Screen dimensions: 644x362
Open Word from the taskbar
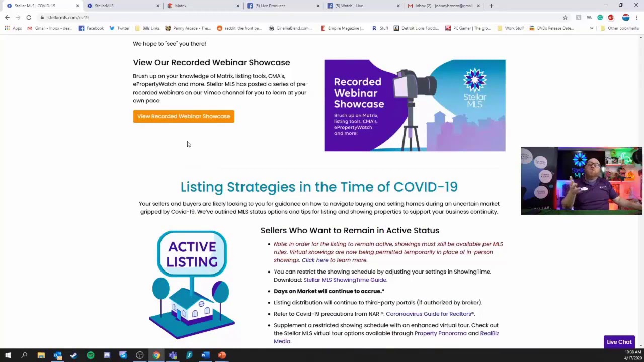click(x=205, y=355)
